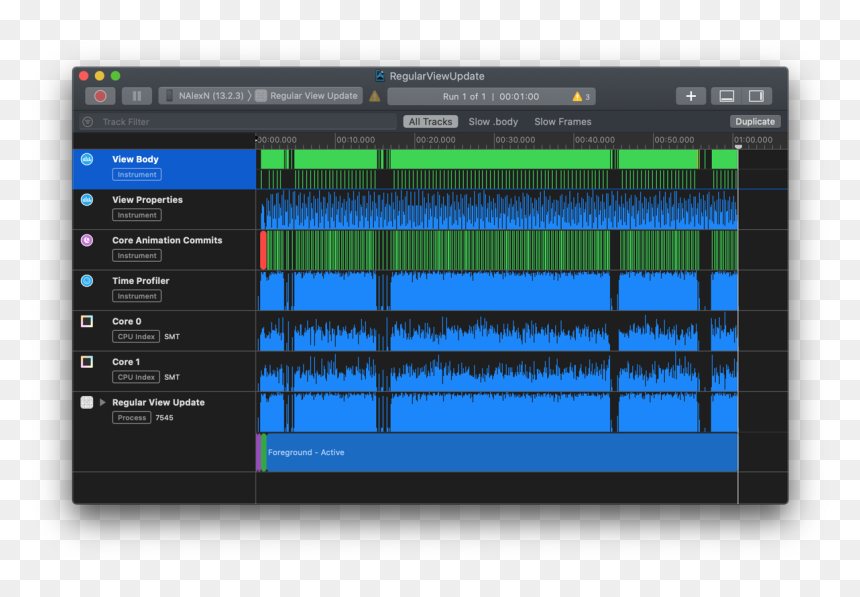Click the Core 1 track icon

click(x=87, y=362)
